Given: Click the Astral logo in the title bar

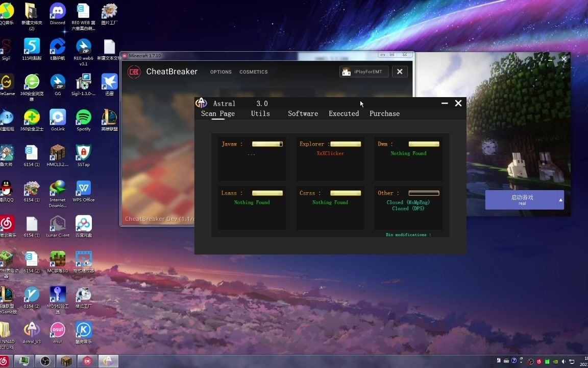Looking at the screenshot, I should point(202,103).
